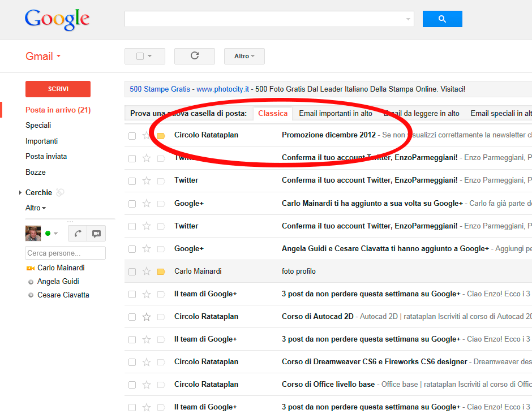
Task: Toggle importance marker on foto profilo email
Action: point(161,271)
